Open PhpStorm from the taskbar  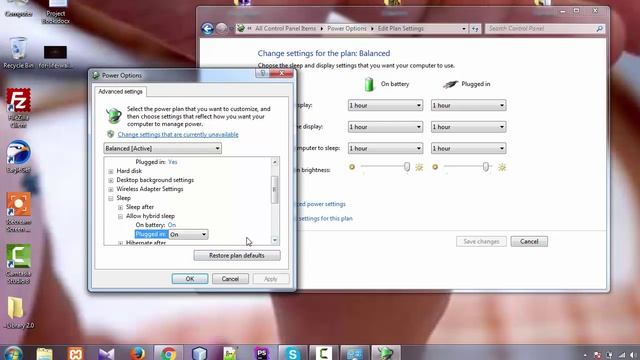262,353
